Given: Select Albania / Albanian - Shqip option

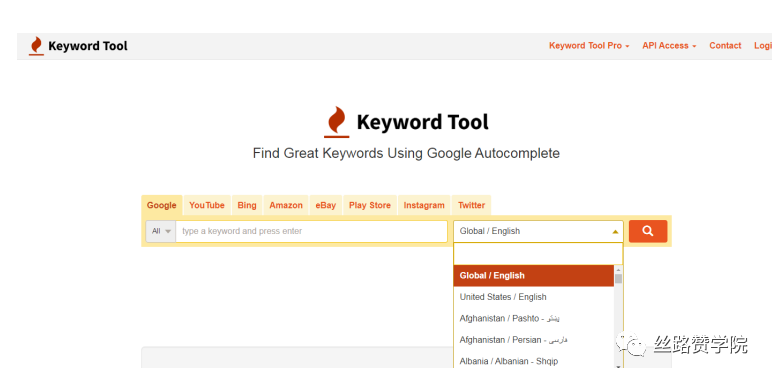Looking at the screenshot, I should click(534, 361).
